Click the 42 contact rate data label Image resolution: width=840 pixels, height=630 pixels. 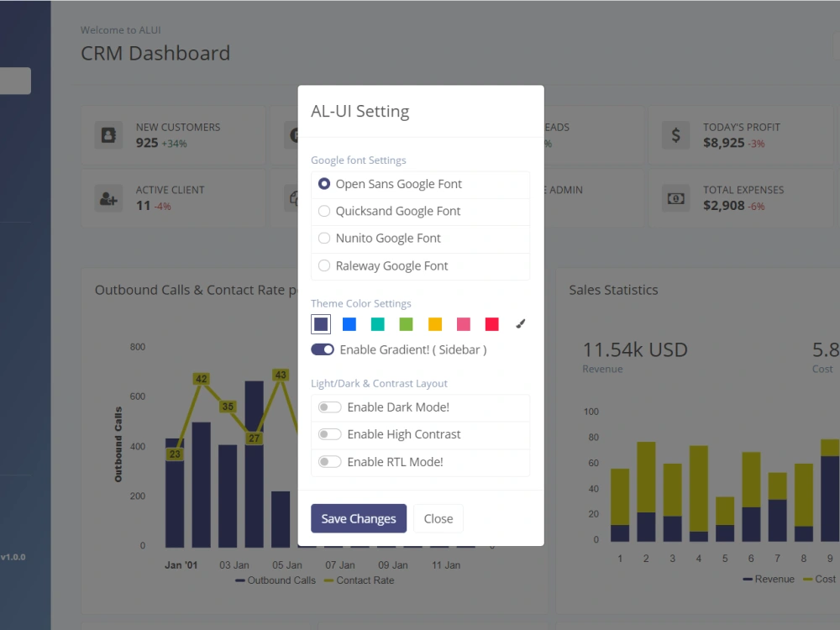click(x=201, y=379)
